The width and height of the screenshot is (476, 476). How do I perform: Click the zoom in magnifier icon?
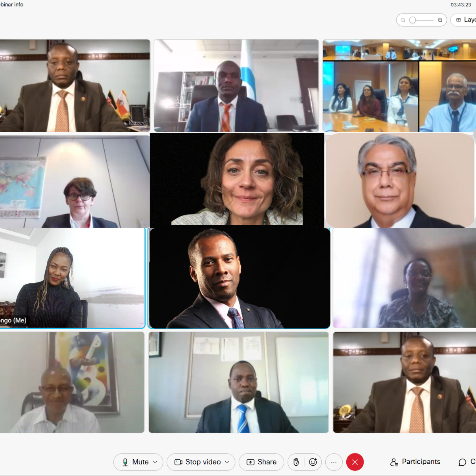click(440, 20)
